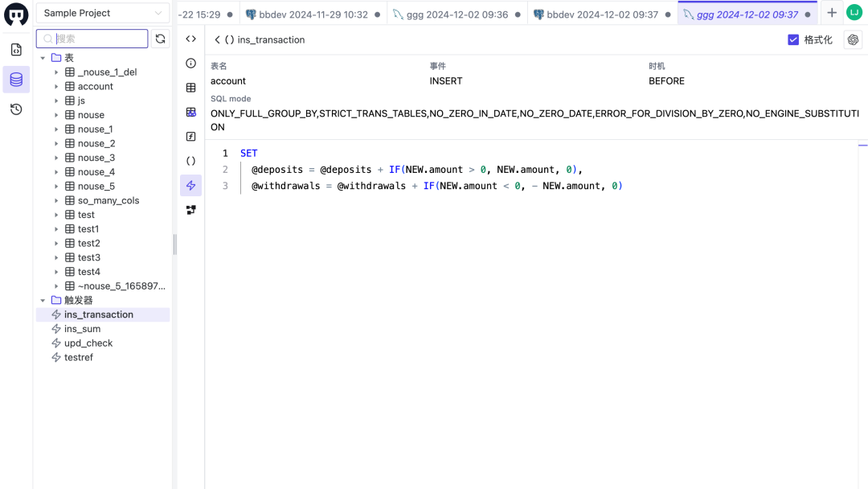Open the database info icon
This screenshot has width=868, height=489.
coord(191,63)
